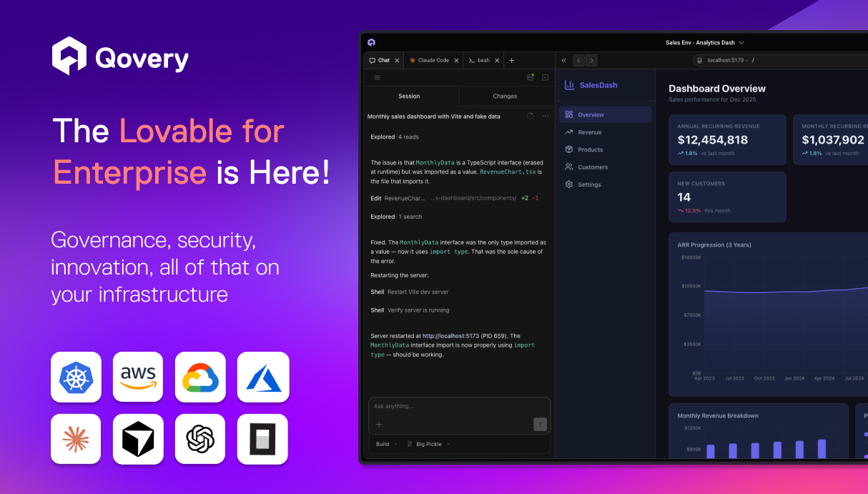Click the localhost:5173 address bar
Screen dimensions: 868x494
click(781, 61)
